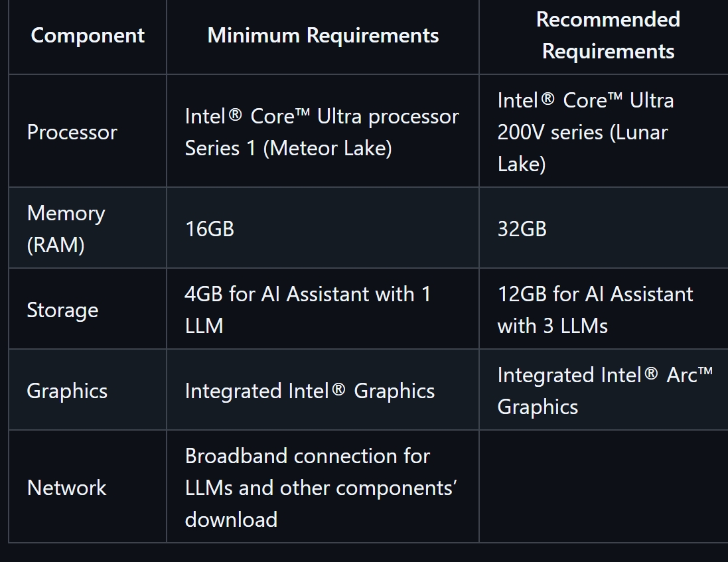Click the empty recommended network cell

(604, 487)
